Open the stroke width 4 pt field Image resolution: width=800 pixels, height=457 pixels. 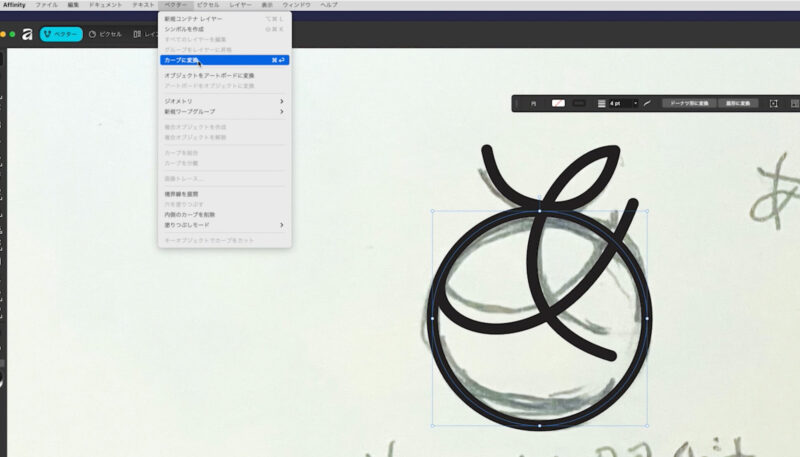[620, 103]
